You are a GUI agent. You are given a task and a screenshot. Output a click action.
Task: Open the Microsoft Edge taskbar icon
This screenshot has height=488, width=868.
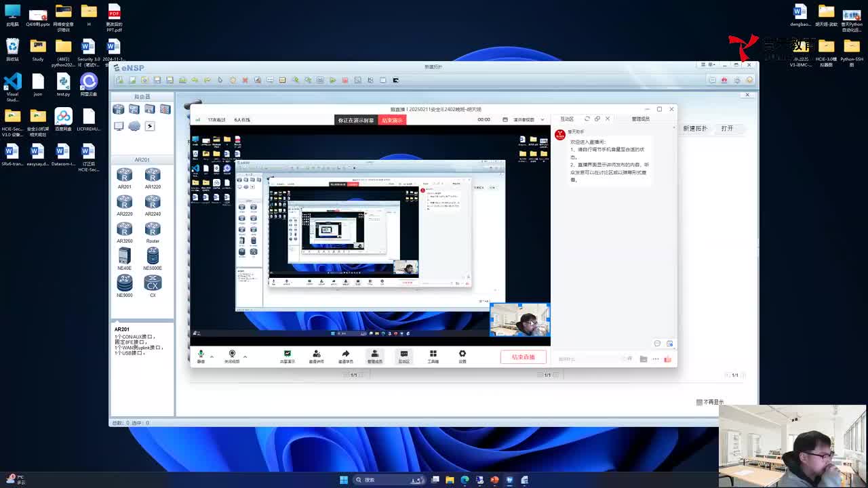(465, 480)
